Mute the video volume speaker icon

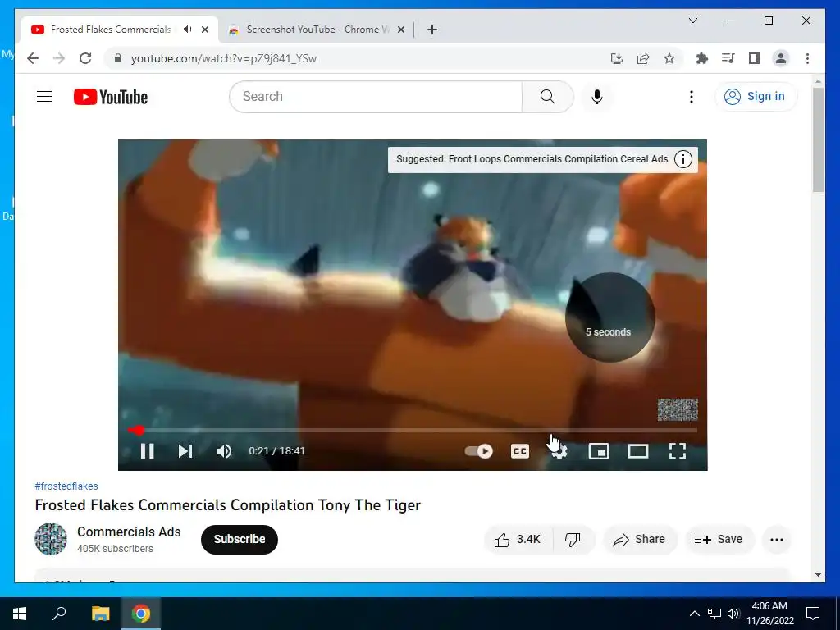[224, 451]
